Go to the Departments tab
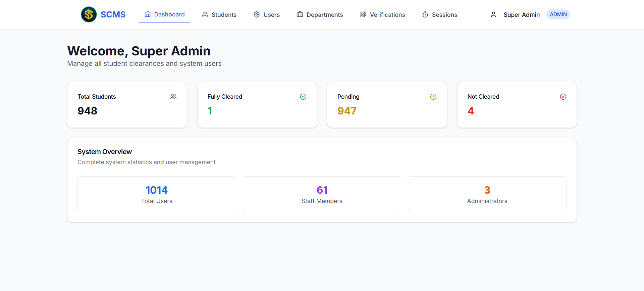 tap(324, 15)
